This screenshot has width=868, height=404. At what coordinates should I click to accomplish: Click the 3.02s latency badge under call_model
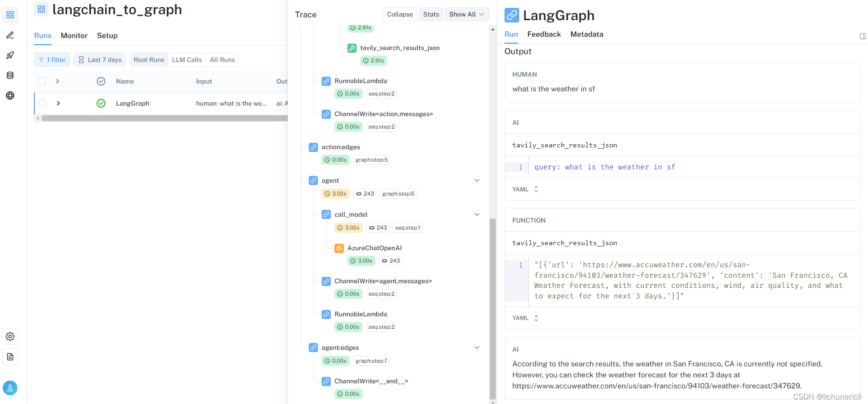(x=348, y=228)
